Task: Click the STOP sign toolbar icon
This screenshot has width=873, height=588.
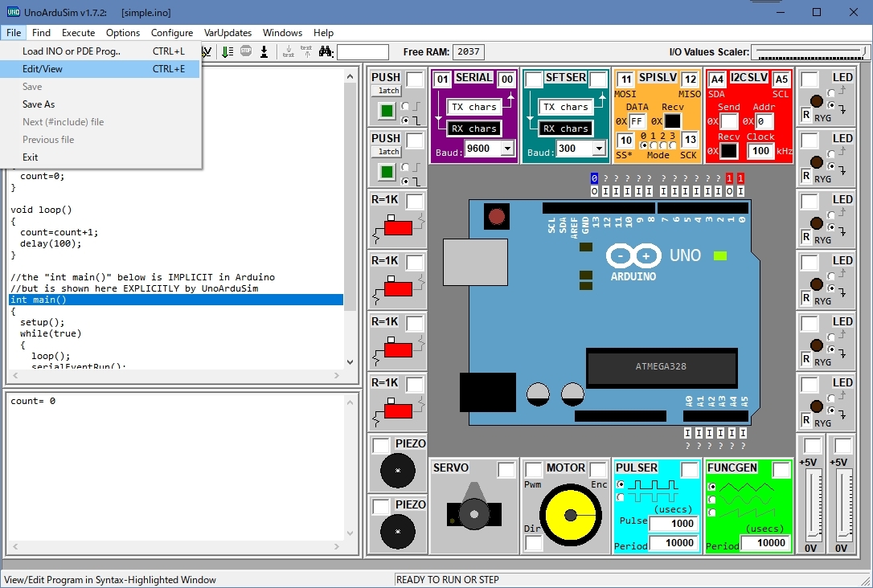Action: click(245, 51)
